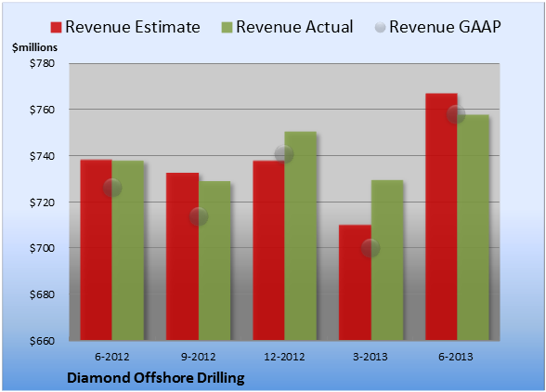Click the GAAP marker for 6-2012
This screenshot has width=546, height=392.
(x=112, y=189)
